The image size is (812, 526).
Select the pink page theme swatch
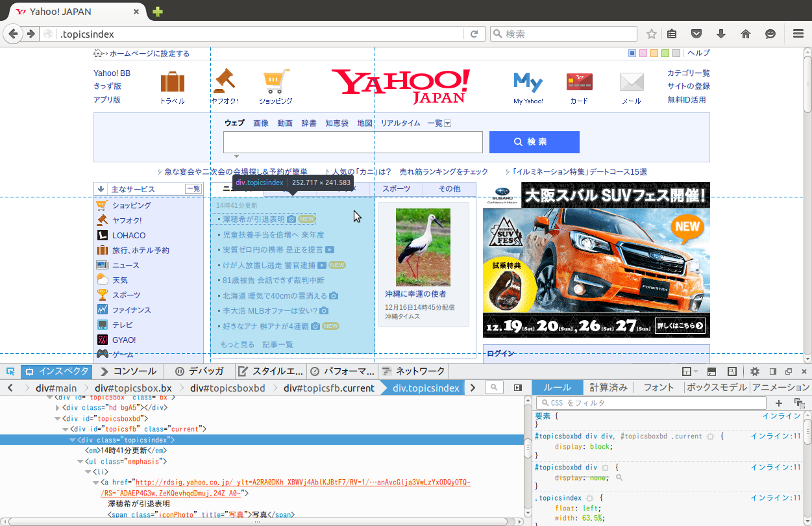click(x=643, y=53)
